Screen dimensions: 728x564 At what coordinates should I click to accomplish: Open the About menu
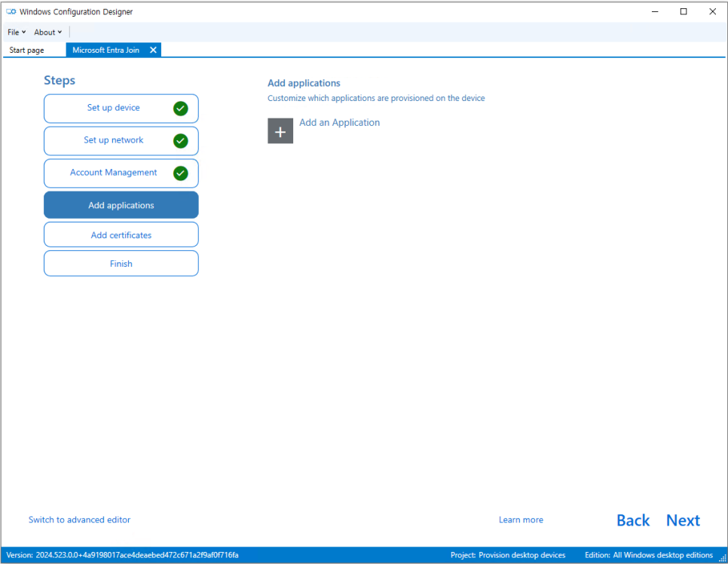pos(47,32)
